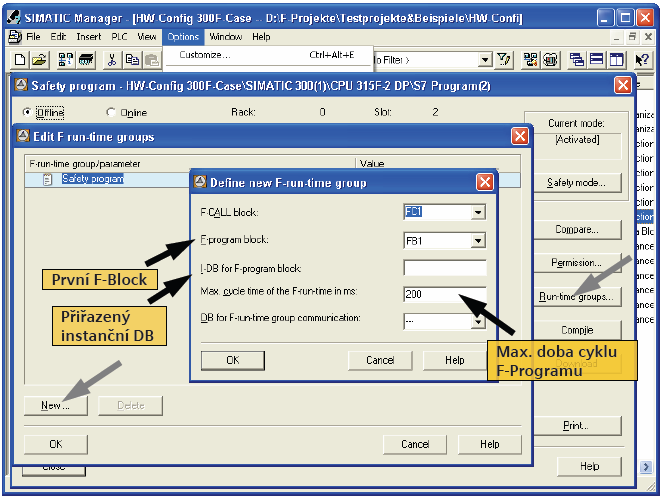Click the Tile vertically toolbar icon
663x497 pixels.
[x=616, y=60]
